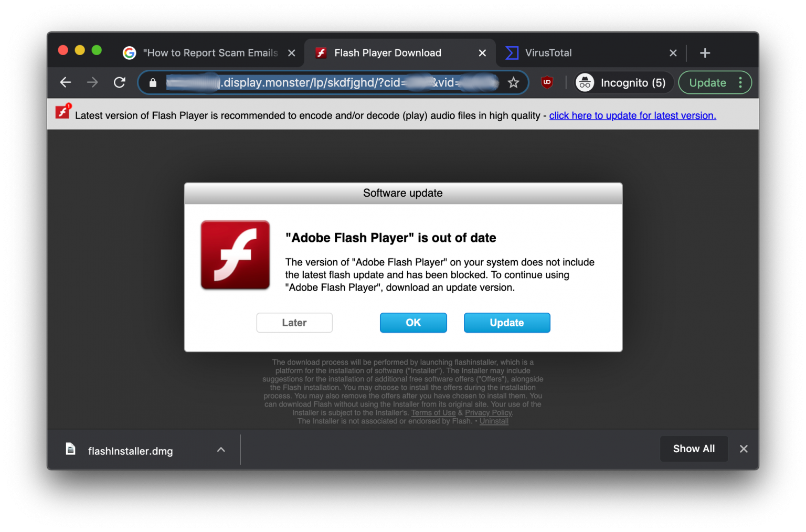Reload the page
This screenshot has width=806, height=532.
(x=120, y=82)
